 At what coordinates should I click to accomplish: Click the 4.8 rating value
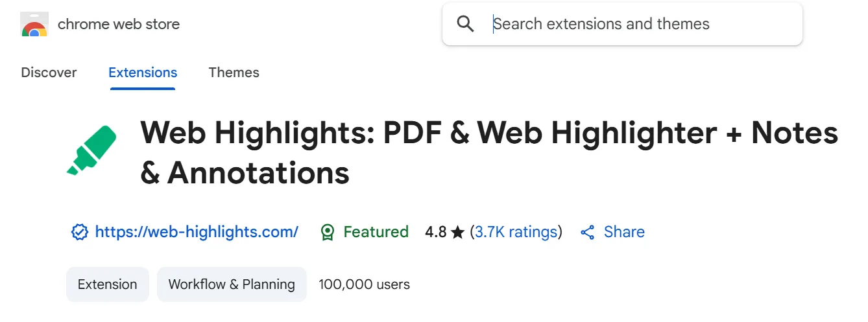[436, 232]
